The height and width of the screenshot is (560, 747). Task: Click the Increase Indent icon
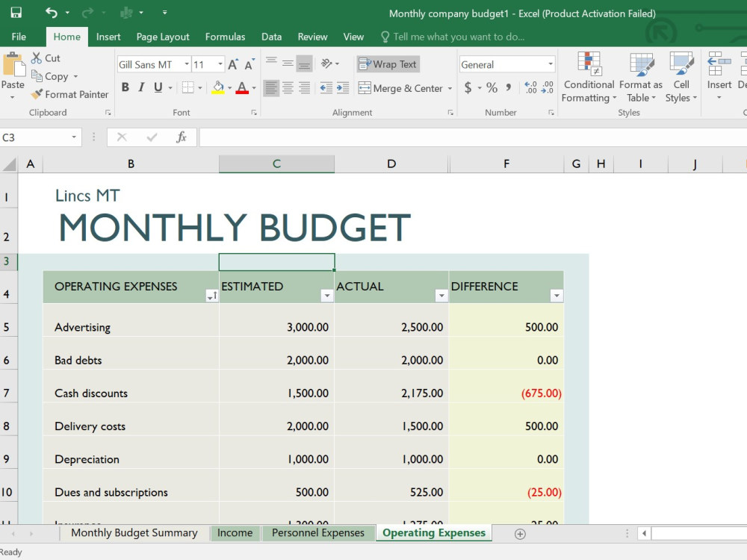[343, 88]
